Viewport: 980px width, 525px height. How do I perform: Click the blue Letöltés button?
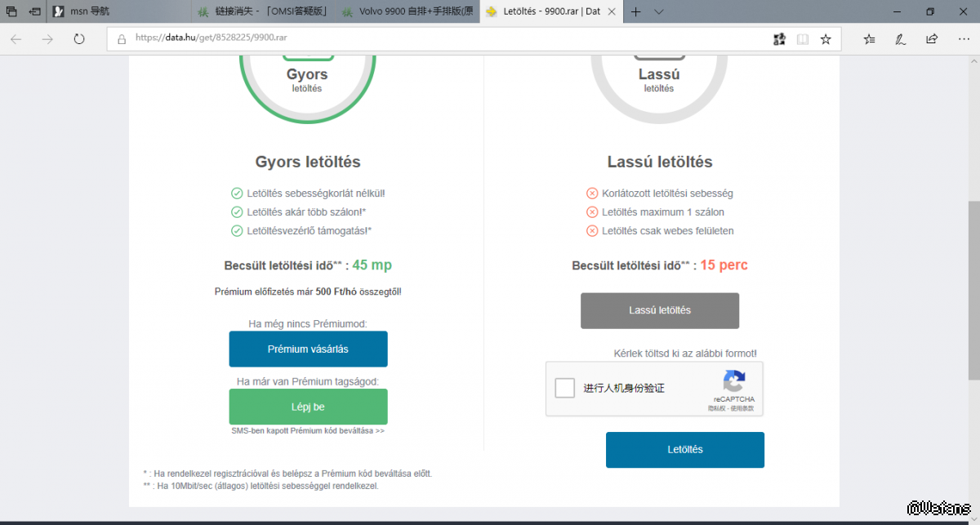tap(685, 450)
